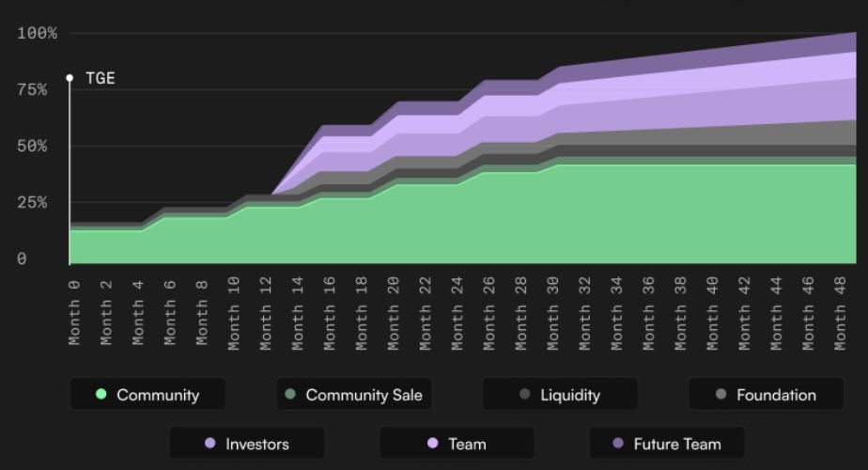868x470 pixels.
Task: Toggle the Liquidity legend button
Action: point(560,395)
